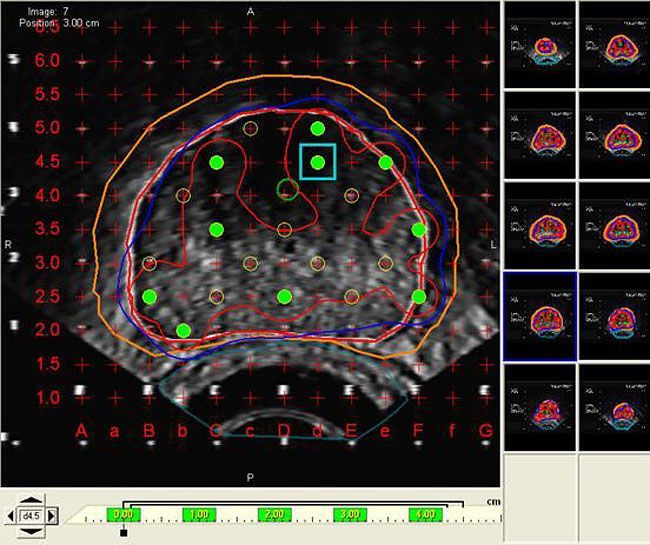650x545 pixels.
Task: Click the empty needle circle at D 3.5
Action: [x=284, y=229]
